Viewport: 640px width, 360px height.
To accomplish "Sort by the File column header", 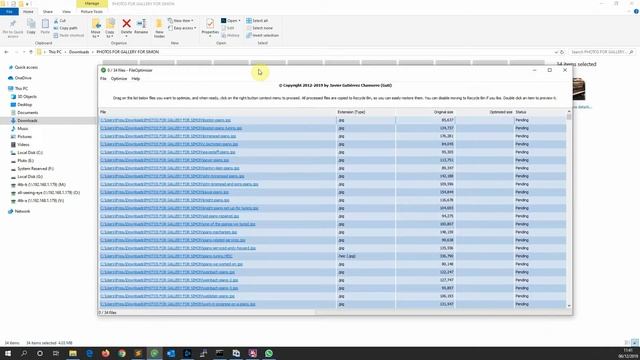I will (x=217, y=112).
